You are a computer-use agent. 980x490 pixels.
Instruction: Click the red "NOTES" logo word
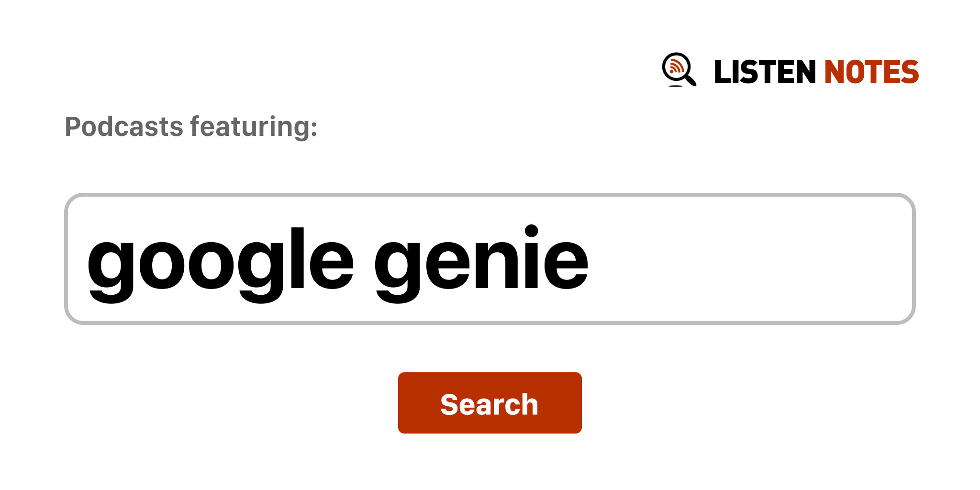871,72
